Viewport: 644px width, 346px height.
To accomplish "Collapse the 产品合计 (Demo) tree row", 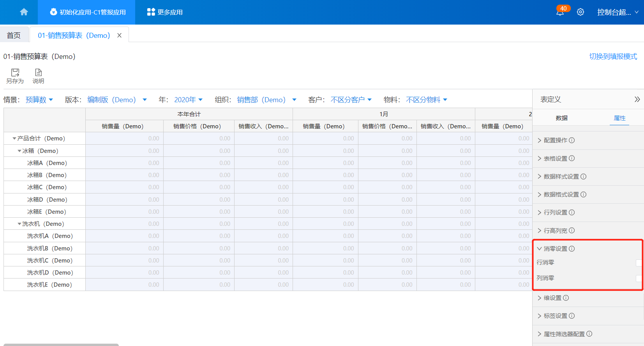I will pyautogui.click(x=14, y=138).
